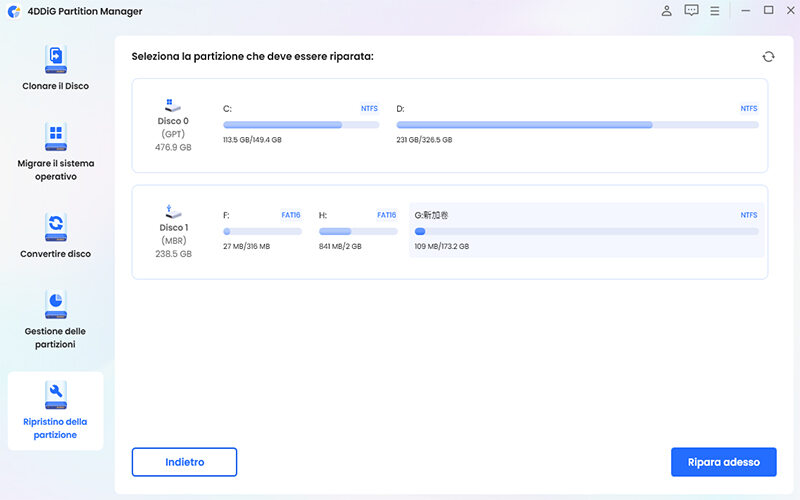Viewport: 800px width, 500px height.
Task: Open the feedback chat icon
Action: pos(691,11)
